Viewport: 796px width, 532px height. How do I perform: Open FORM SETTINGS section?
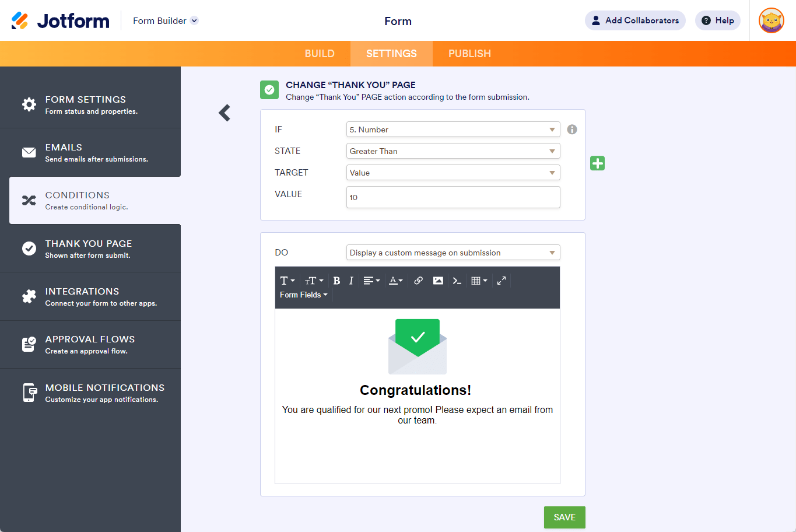[90, 104]
